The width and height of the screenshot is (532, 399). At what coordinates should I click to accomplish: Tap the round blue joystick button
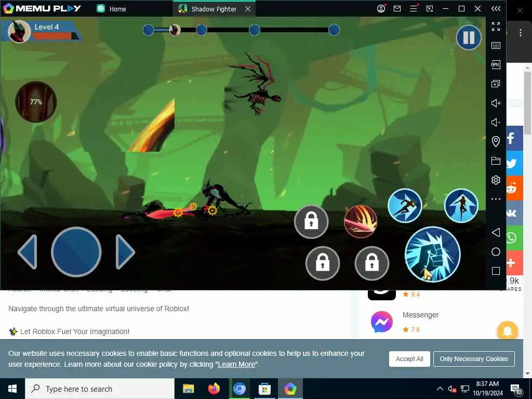[76, 252]
